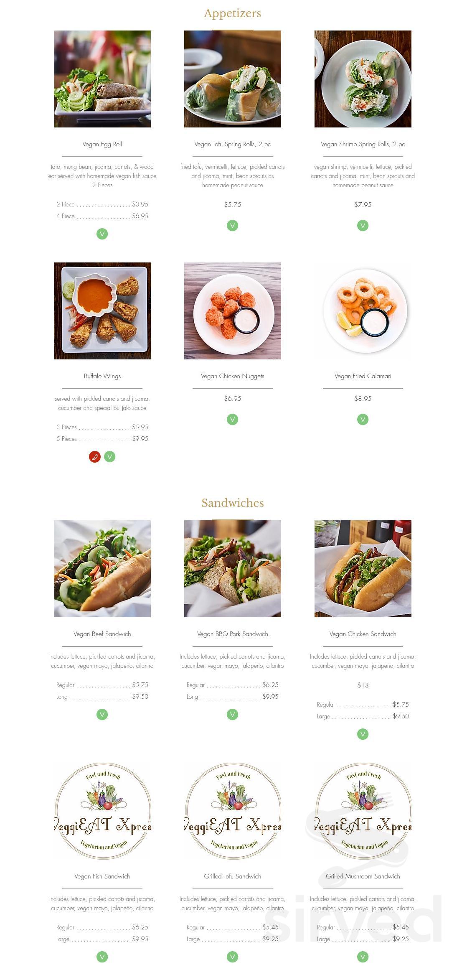Click the vegan icon under Grilled Mushroom Sandwich

(363, 957)
